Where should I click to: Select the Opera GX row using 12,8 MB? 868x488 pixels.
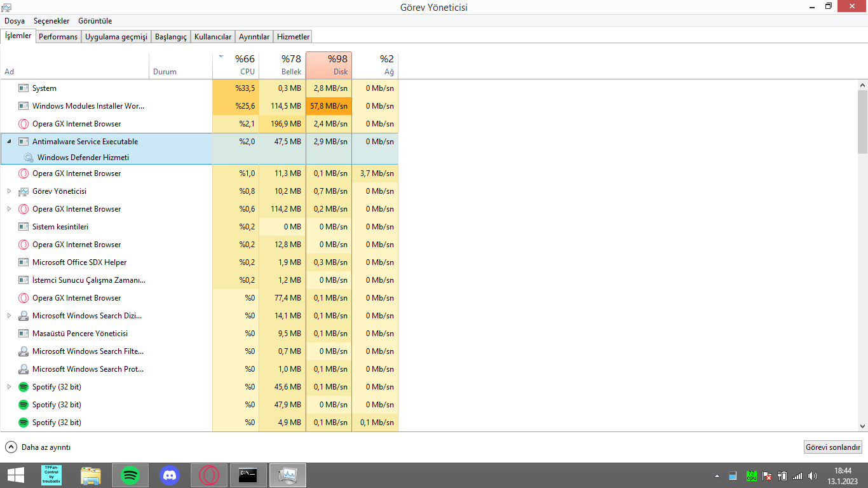tap(199, 245)
